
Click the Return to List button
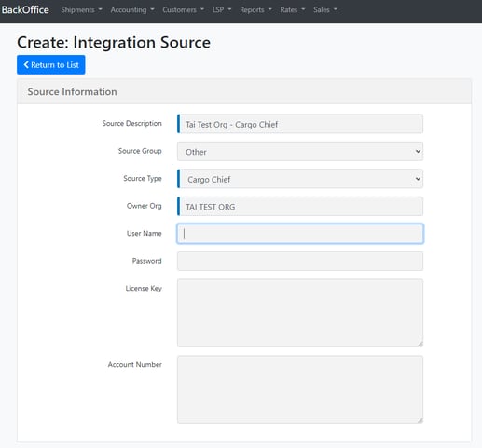point(51,64)
